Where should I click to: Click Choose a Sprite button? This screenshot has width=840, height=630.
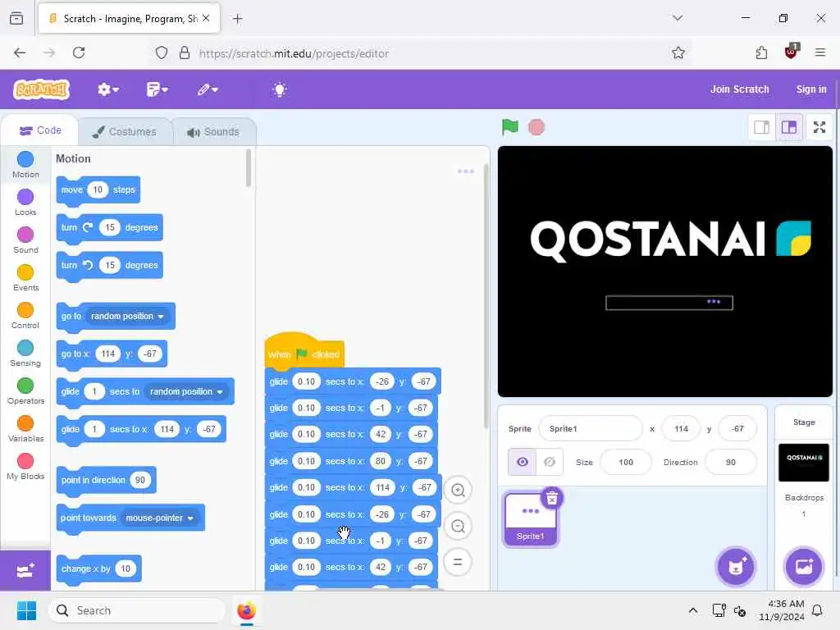pyautogui.click(x=736, y=567)
